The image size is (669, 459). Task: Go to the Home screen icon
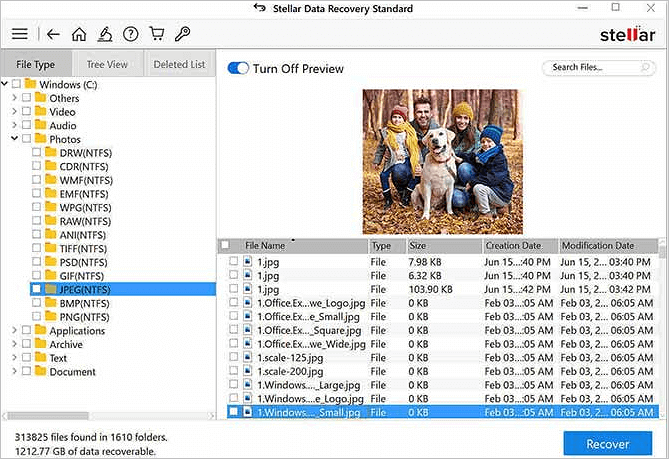(79, 34)
